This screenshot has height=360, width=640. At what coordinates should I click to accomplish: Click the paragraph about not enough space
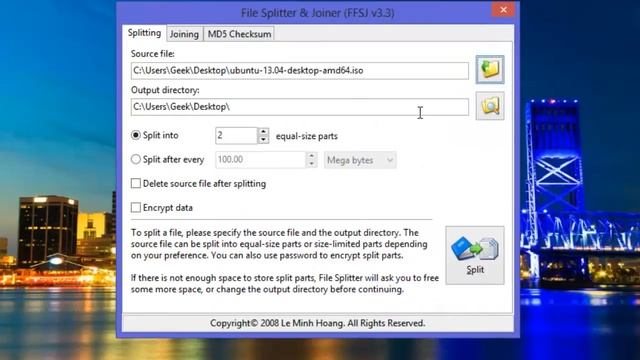click(x=285, y=284)
